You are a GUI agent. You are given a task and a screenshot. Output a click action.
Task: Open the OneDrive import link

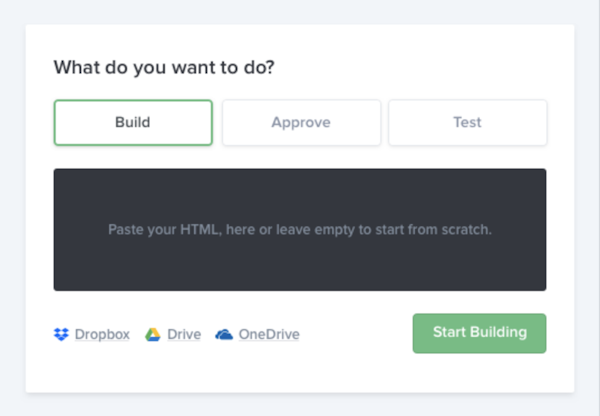pos(268,334)
